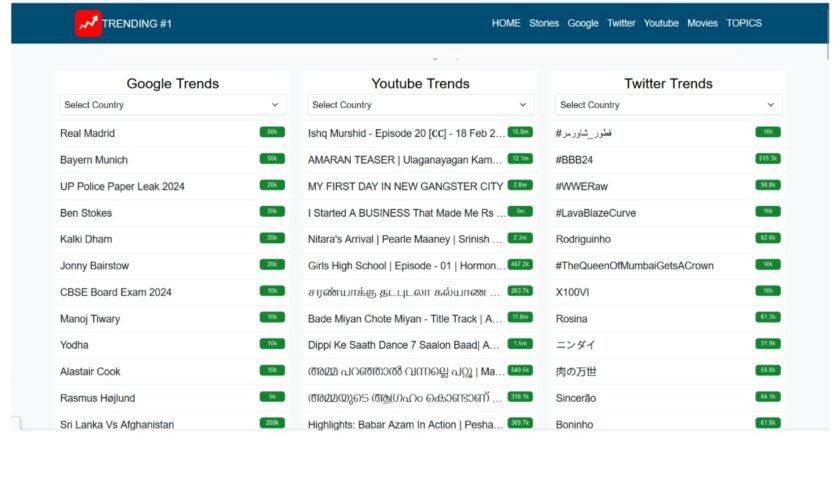Open the Ben Stokes trend entry
Screen dimensions: 840x480
coord(86,213)
